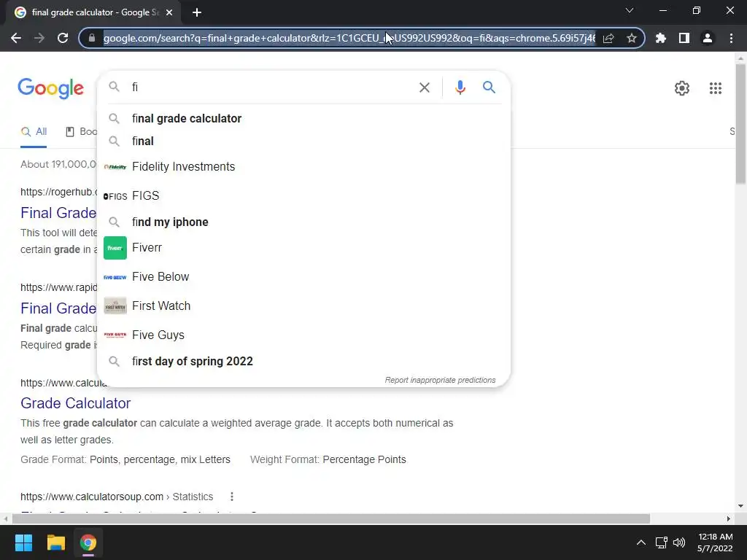Screen dimensions: 747x560
Task: Open File Explorer from taskbar
Action: tap(55, 542)
